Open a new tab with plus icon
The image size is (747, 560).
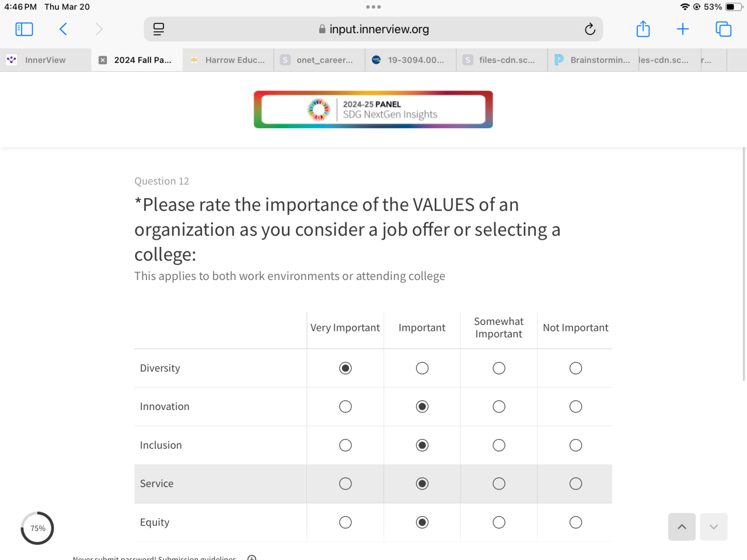click(x=683, y=29)
